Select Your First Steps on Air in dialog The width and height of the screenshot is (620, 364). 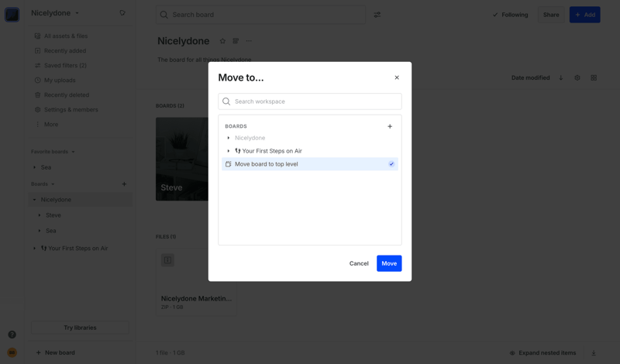pyautogui.click(x=272, y=151)
